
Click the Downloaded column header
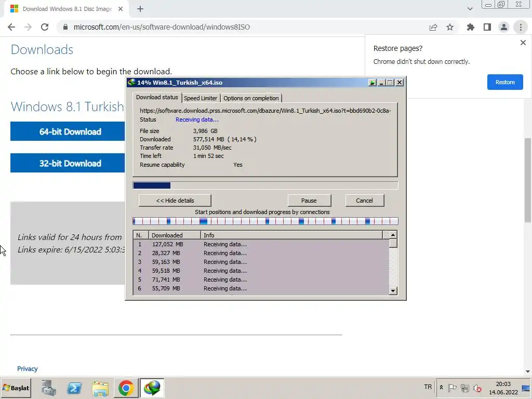pos(175,235)
